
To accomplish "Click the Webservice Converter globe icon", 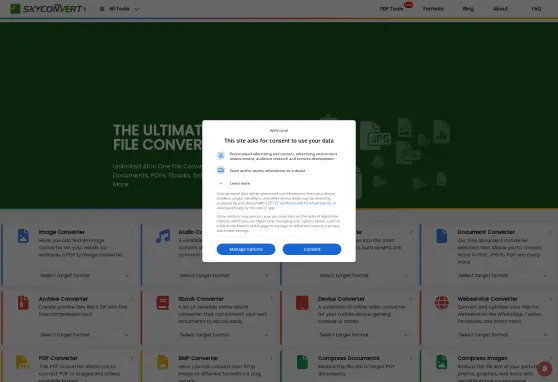I will pyautogui.click(x=442, y=303).
